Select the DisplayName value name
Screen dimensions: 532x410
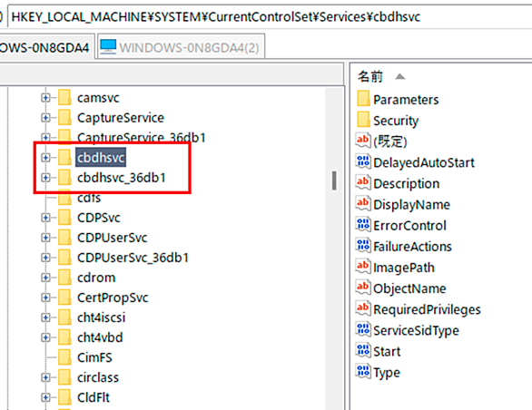pyautogui.click(x=411, y=204)
